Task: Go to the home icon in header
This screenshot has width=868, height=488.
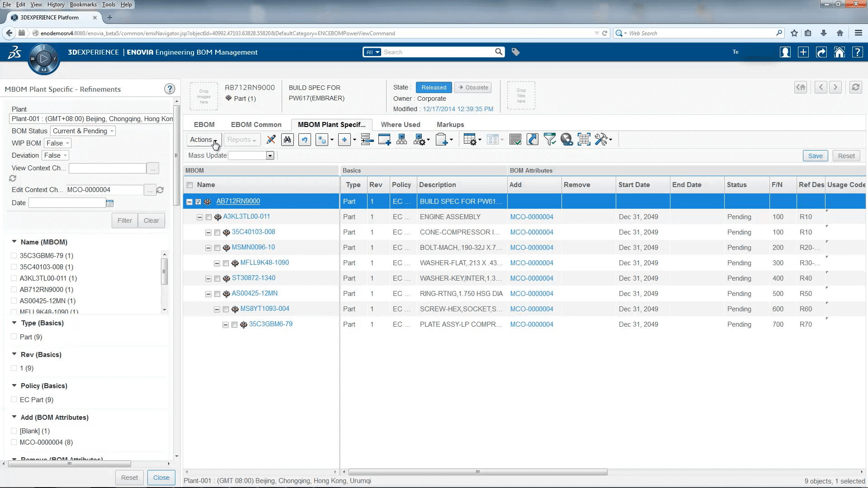Action: click(x=840, y=52)
